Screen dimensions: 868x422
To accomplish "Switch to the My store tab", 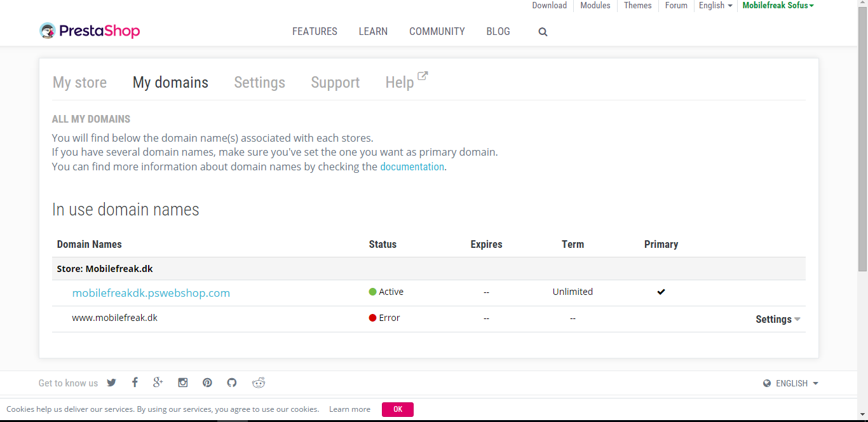I will pyautogui.click(x=79, y=83).
